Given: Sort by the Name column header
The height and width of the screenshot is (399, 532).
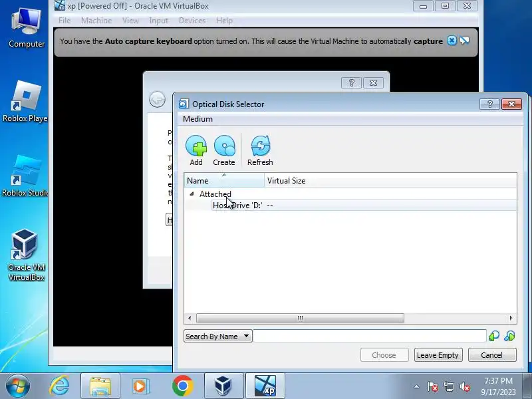Looking at the screenshot, I should (x=224, y=180).
